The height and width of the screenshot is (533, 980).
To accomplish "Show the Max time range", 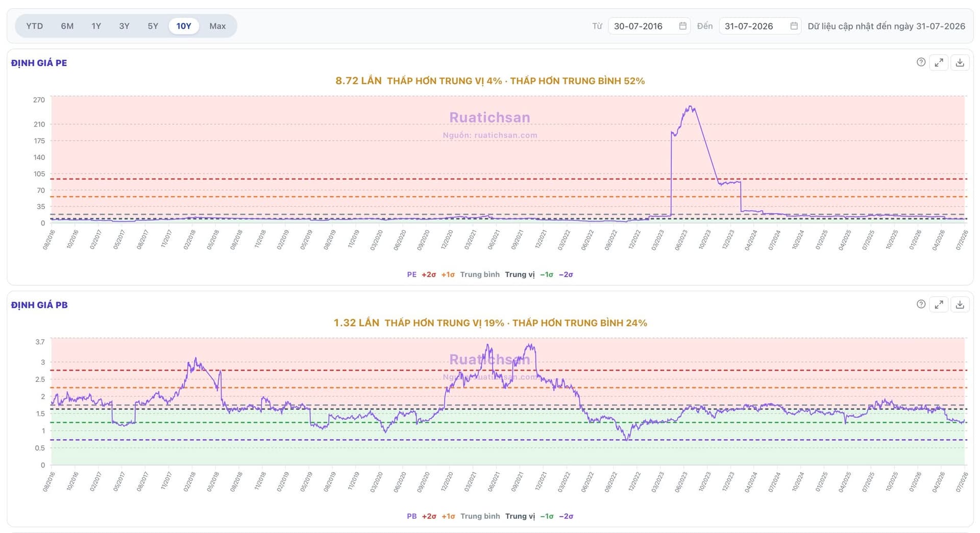I will pyautogui.click(x=217, y=26).
